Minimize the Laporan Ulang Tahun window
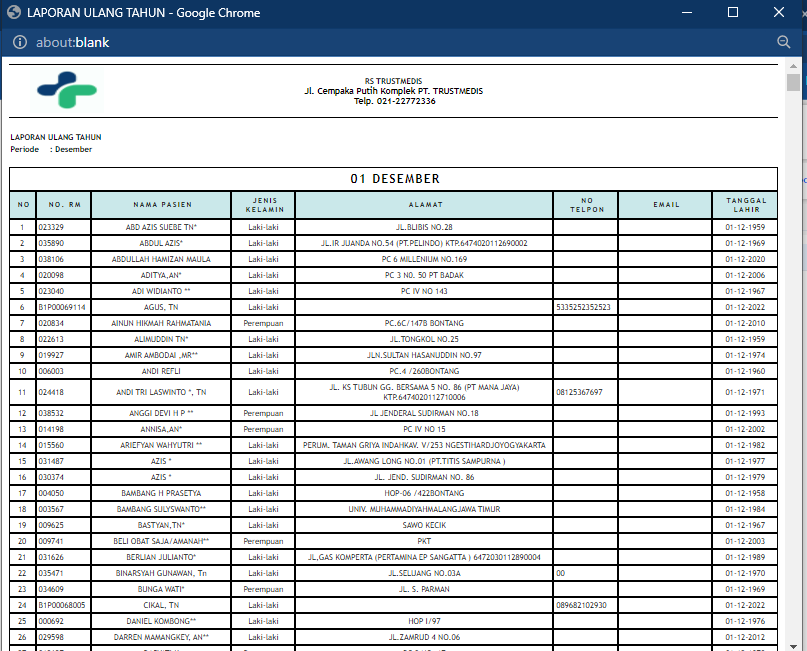Screen dimensions: 807x651 click(687, 12)
